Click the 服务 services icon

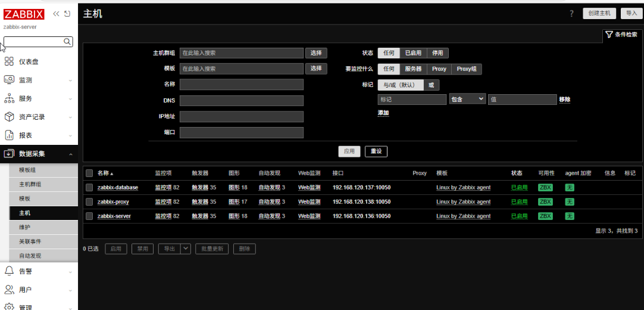9,98
